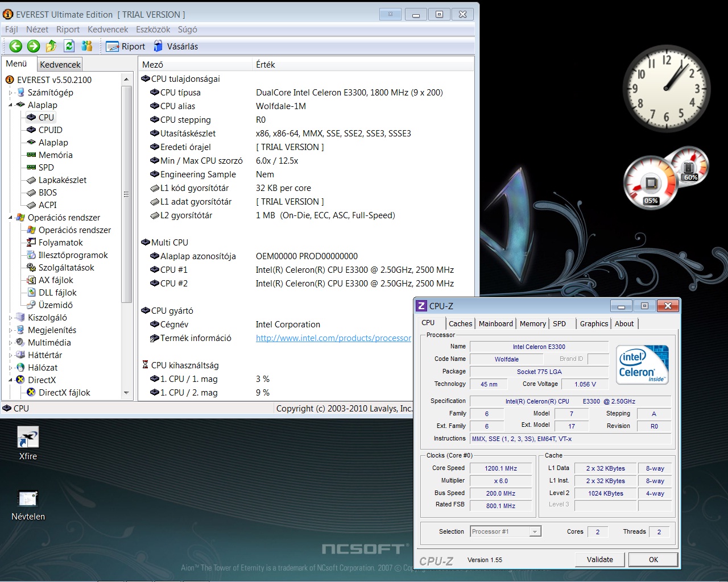
Task: Select the Lapkakészlet tree item
Action: point(63,180)
